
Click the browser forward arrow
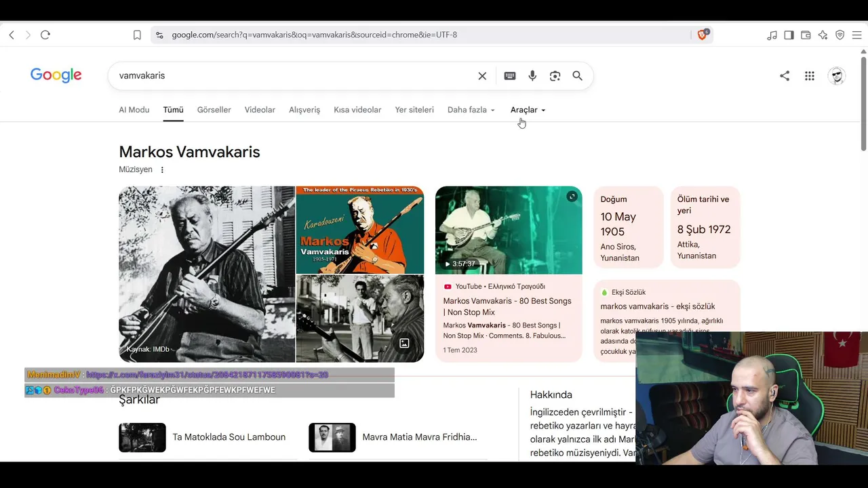tap(28, 35)
